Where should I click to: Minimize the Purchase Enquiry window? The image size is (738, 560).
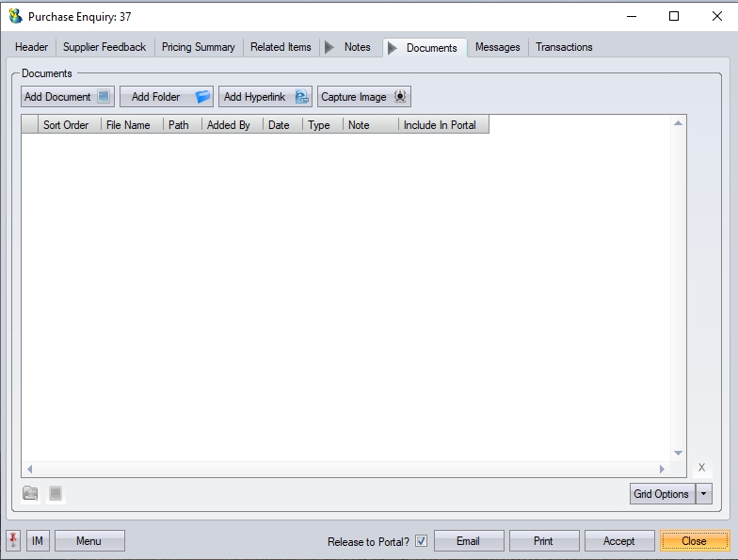point(632,17)
